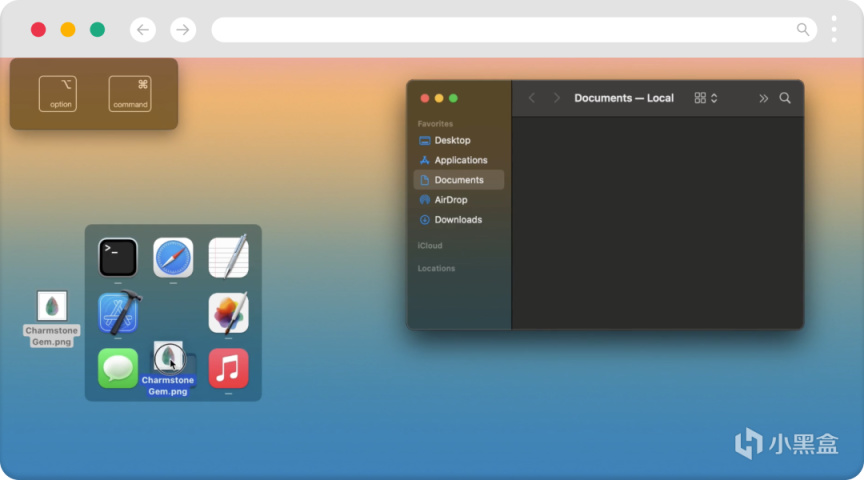864x480 pixels.
Task: Click the option key indicator
Action: tap(58, 94)
